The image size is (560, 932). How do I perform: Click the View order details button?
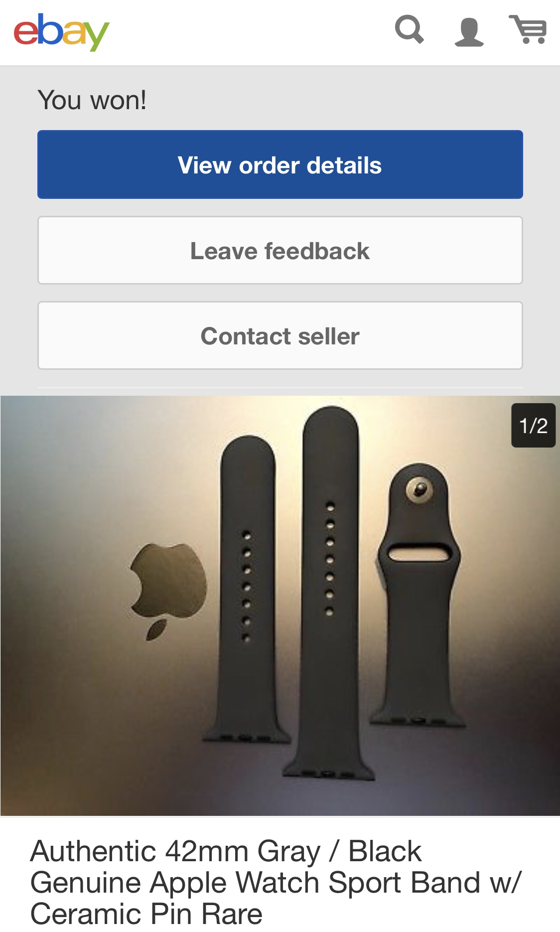point(280,164)
